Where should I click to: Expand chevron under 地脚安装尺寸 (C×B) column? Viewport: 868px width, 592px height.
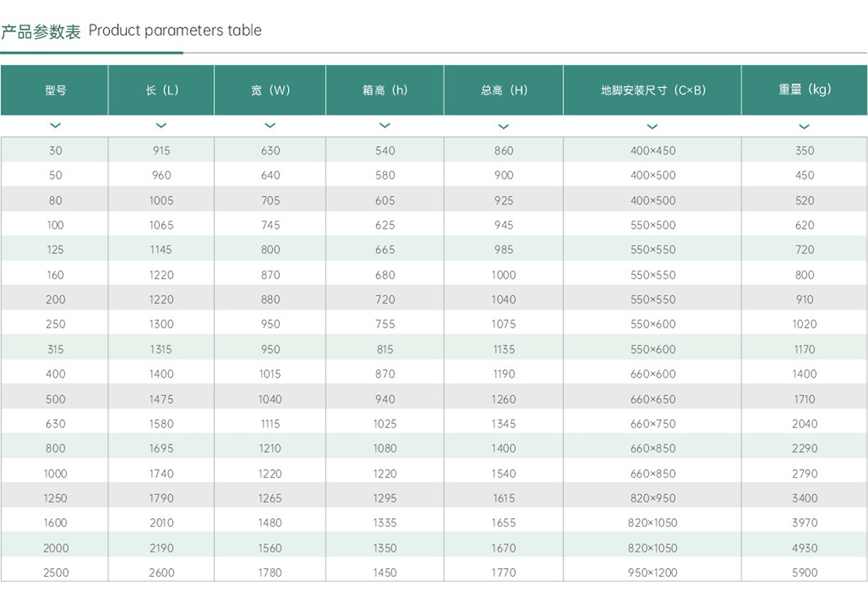tap(652, 127)
